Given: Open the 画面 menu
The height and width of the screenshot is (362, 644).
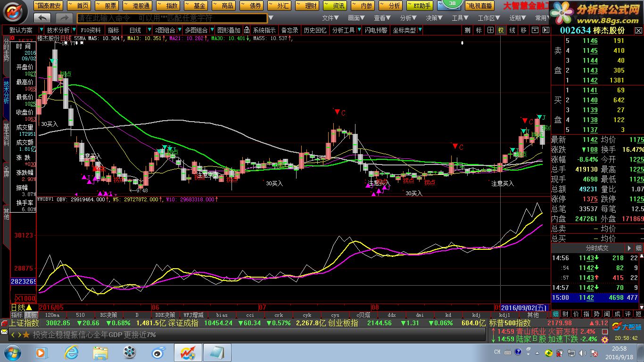Looking at the screenshot, I should 356,18.
